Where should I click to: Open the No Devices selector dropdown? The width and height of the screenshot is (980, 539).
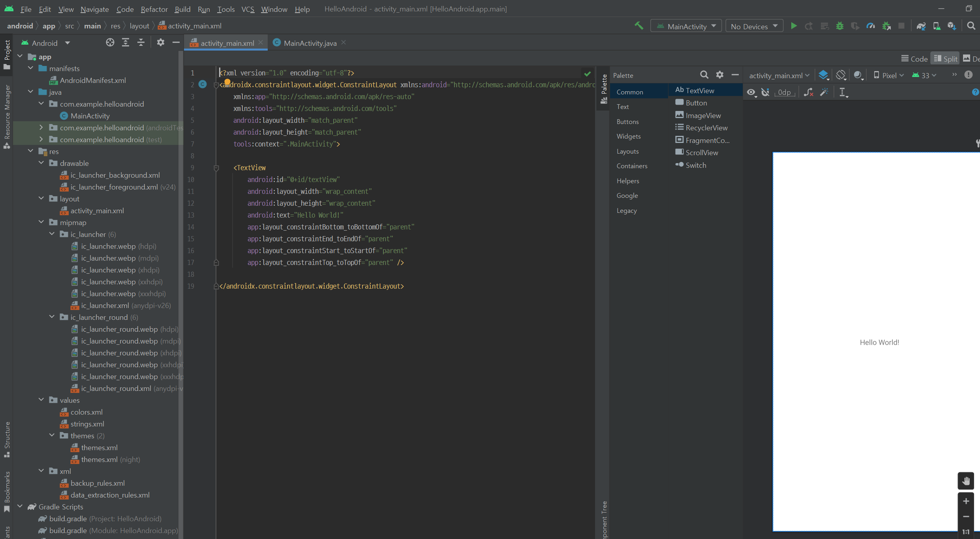pos(754,26)
